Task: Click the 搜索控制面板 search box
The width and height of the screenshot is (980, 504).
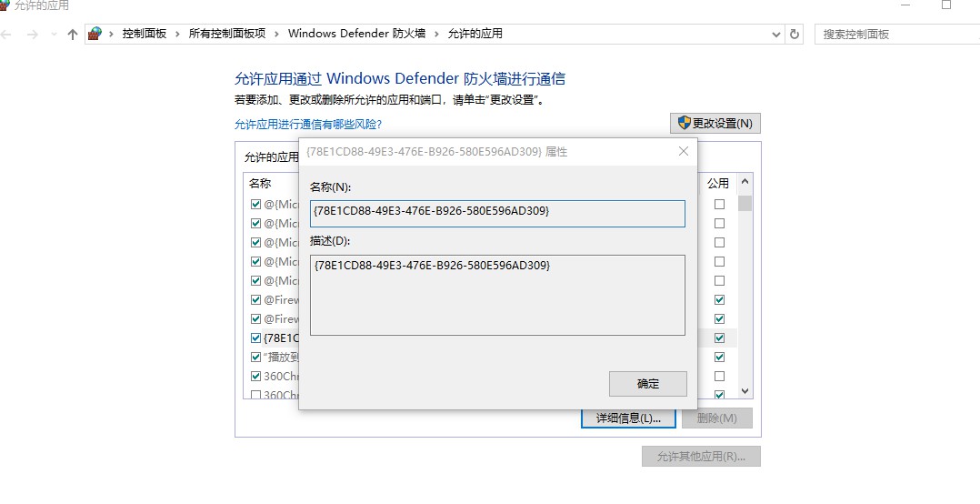Action: pyautogui.click(x=897, y=35)
